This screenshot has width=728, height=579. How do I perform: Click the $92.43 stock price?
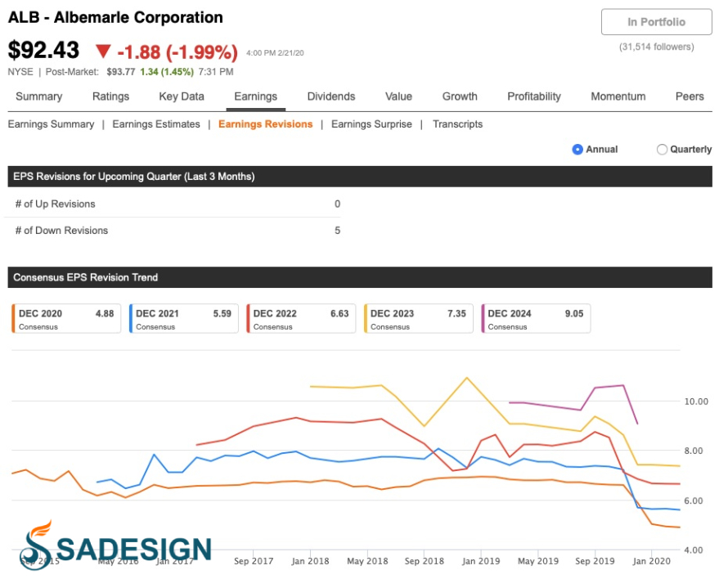click(43, 50)
